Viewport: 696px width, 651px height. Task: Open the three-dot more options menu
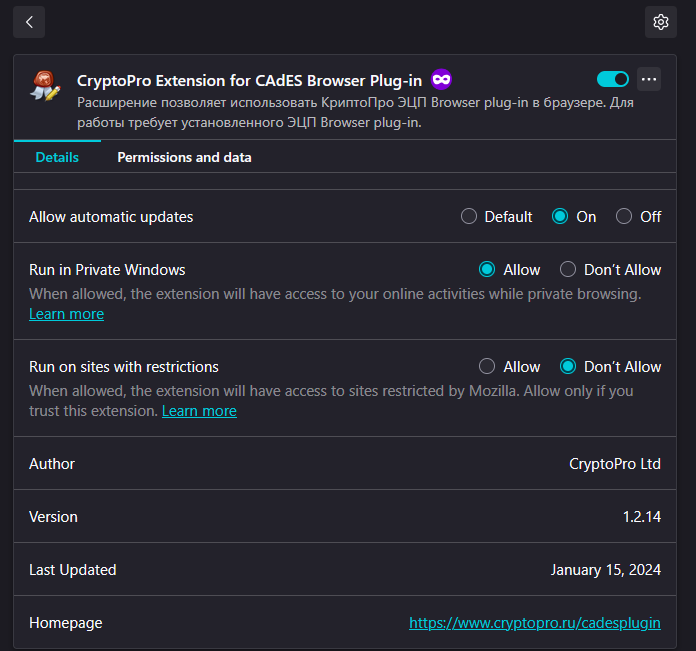pyautogui.click(x=649, y=79)
